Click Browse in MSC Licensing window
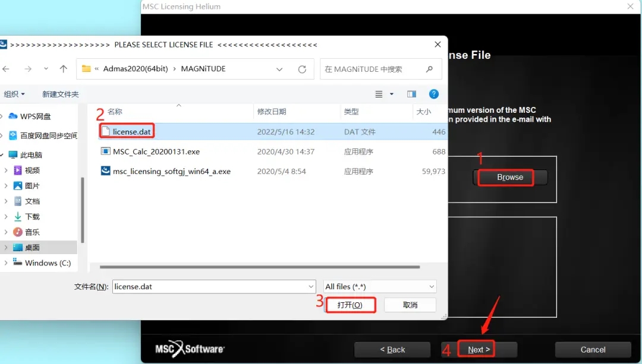This screenshot has width=642, height=364. click(510, 177)
